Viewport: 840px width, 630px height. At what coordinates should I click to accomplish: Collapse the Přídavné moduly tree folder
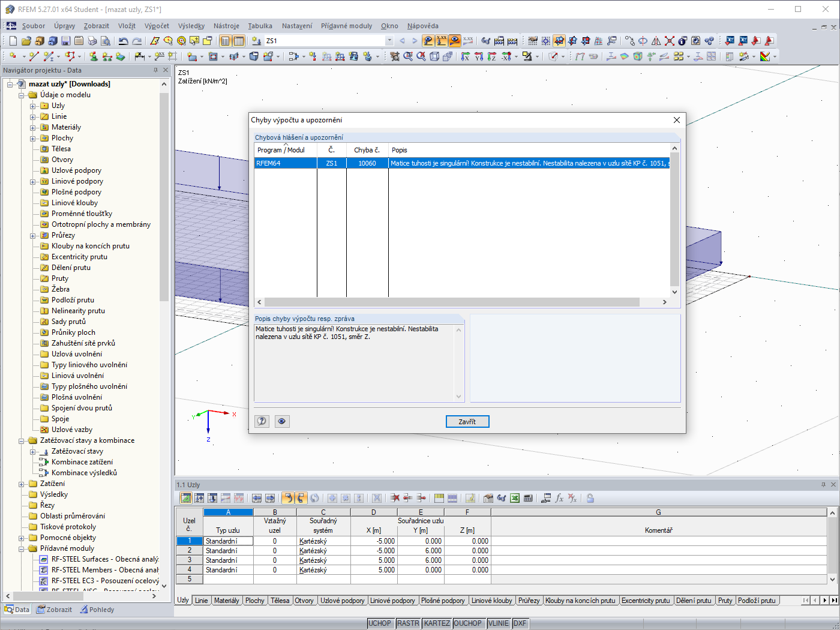point(22,549)
